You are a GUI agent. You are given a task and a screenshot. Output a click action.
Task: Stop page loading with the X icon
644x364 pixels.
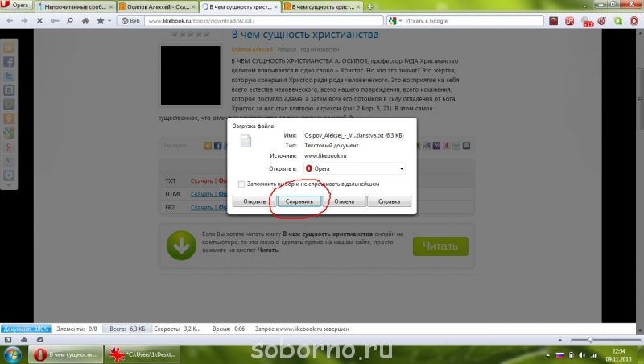39,21
